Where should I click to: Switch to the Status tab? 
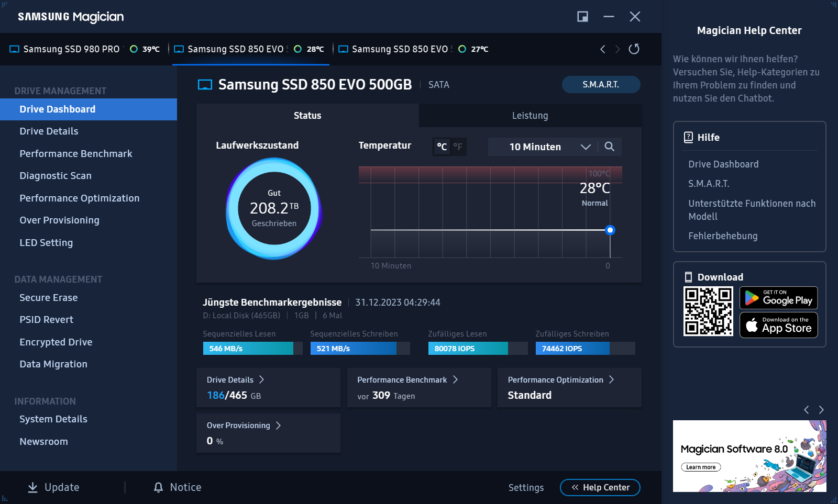(x=307, y=116)
